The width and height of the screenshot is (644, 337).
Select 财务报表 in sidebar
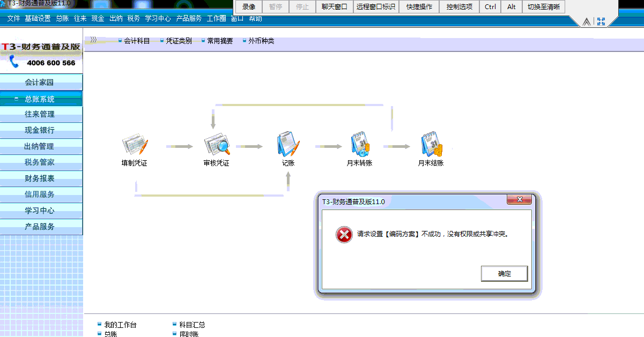tap(41, 178)
